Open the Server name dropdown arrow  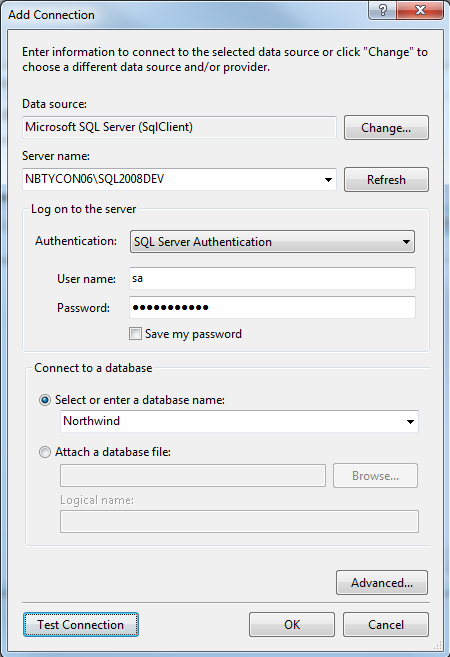click(x=328, y=180)
